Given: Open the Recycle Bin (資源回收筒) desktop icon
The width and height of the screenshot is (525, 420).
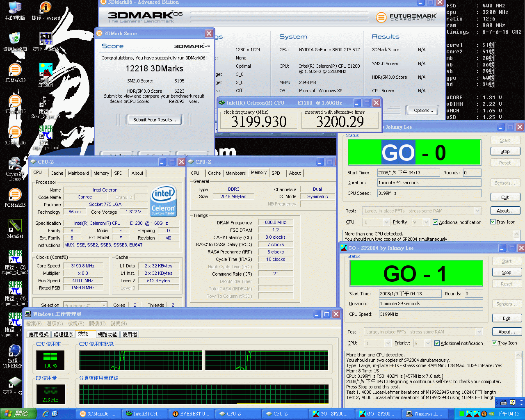Looking at the screenshot, I should 15,41.
